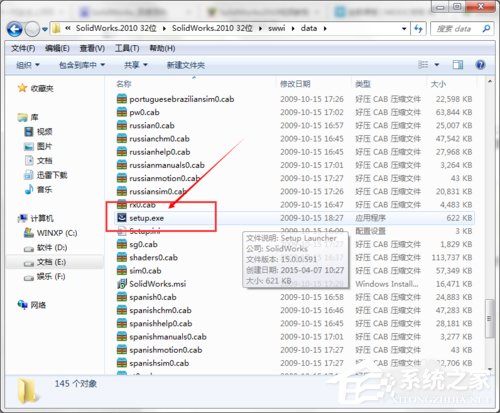Select spanishsim0.cab file name
This screenshot has height=413, width=500.
(x=159, y=363)
